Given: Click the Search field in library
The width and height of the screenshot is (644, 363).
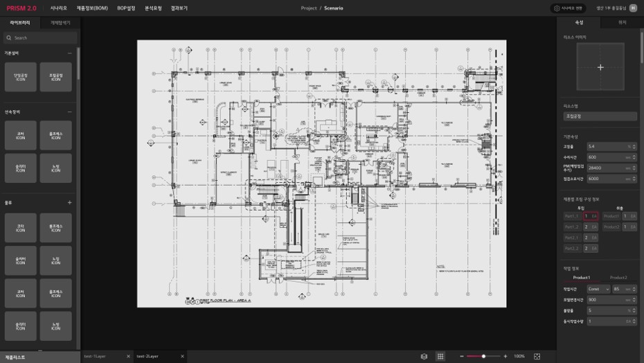Looking at the screenshot, I should pos(39,38).
